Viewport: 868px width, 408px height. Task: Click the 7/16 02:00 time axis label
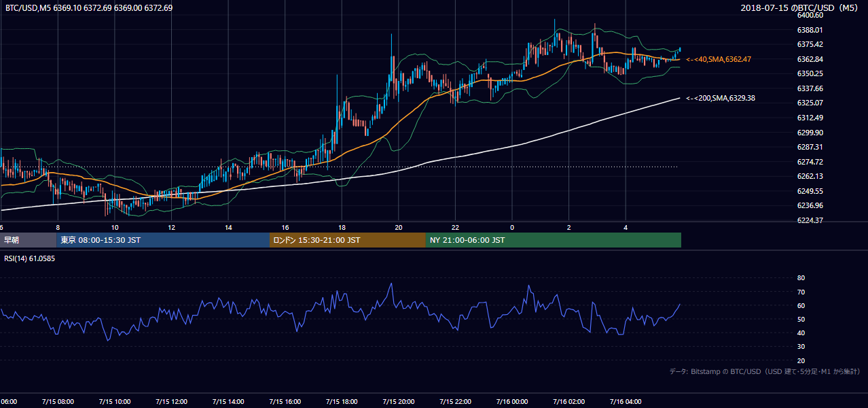(569, 401)
